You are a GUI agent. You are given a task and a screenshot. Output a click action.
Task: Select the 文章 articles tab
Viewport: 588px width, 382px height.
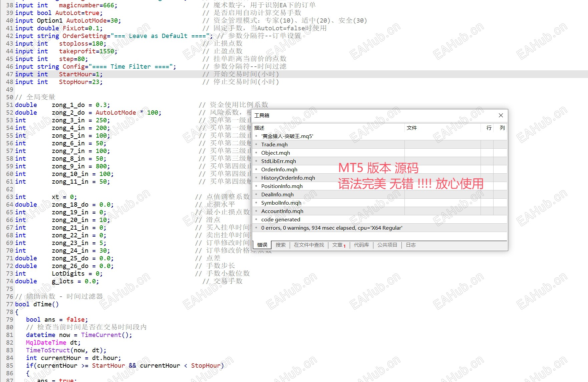(339, 245)
